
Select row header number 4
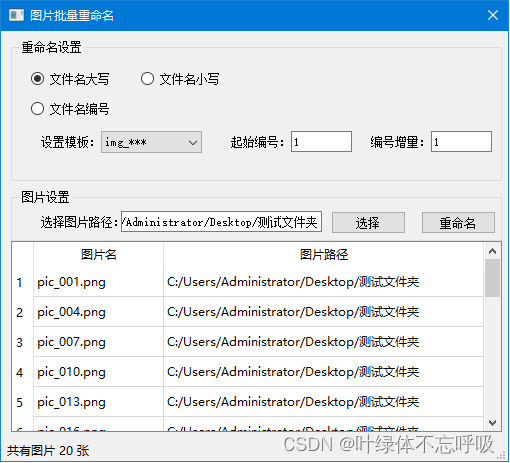pyautogui.click(x=22, y=372)
